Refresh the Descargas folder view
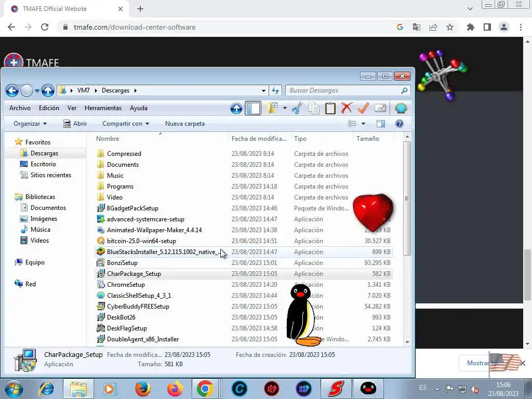The height and width of the screenshot is (399, 532). click(x=275, y=90)
